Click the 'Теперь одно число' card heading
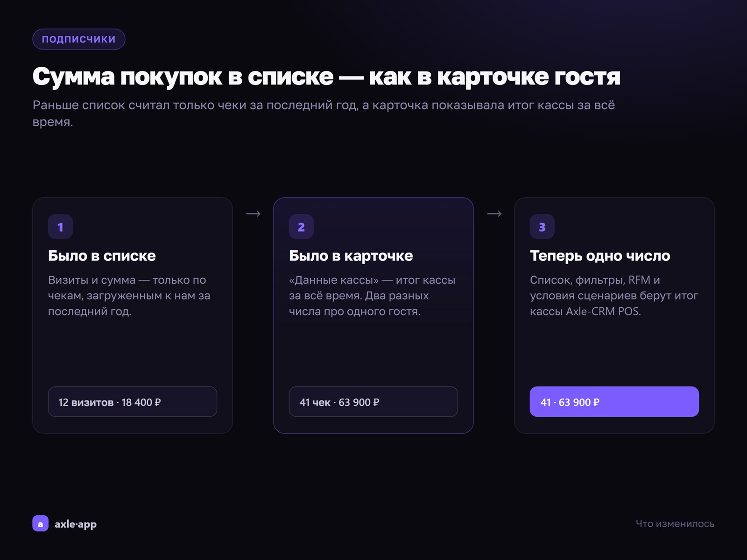The height and width of the screenshot is (560, 747). pos(600,256)
